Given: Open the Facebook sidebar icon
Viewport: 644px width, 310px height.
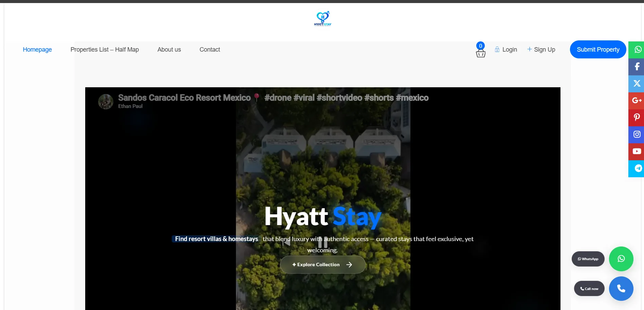Looking at the screenshot, I should click(637, 67).
